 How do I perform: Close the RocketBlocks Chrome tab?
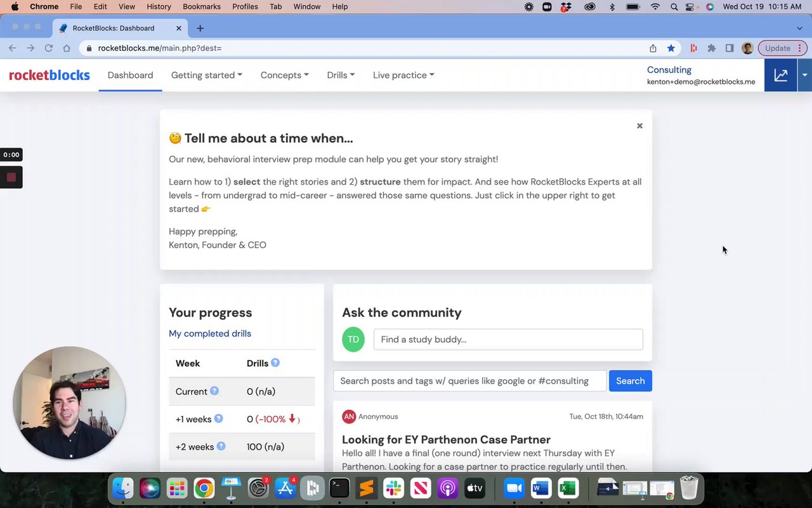click(179, 28)
